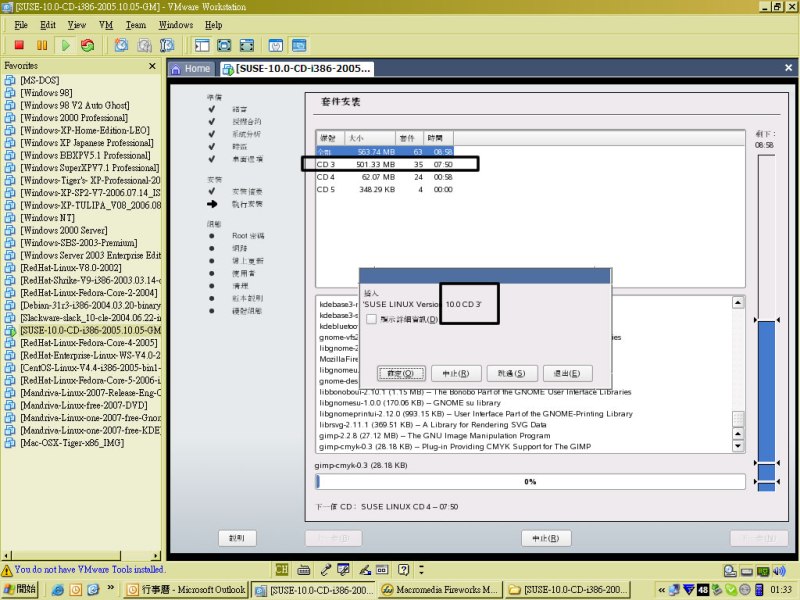Show the VM console view icon
The image size is (800, 600).
click(x=299, y=45)
